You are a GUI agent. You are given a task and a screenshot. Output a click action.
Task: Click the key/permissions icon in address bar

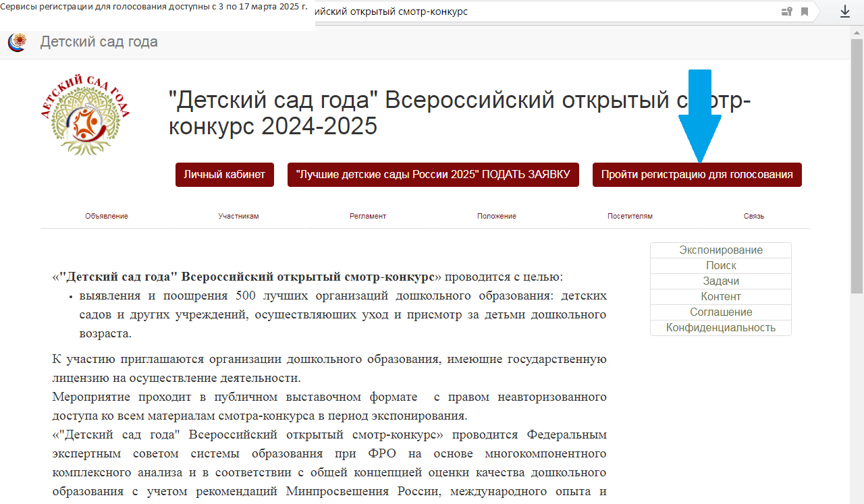click(786, 11)
